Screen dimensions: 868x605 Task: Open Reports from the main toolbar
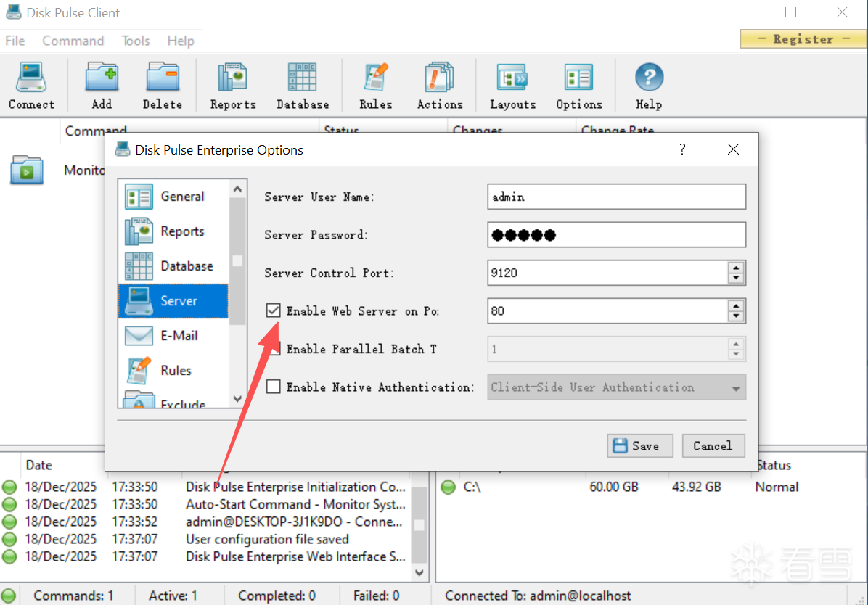(x=232, y=86)
